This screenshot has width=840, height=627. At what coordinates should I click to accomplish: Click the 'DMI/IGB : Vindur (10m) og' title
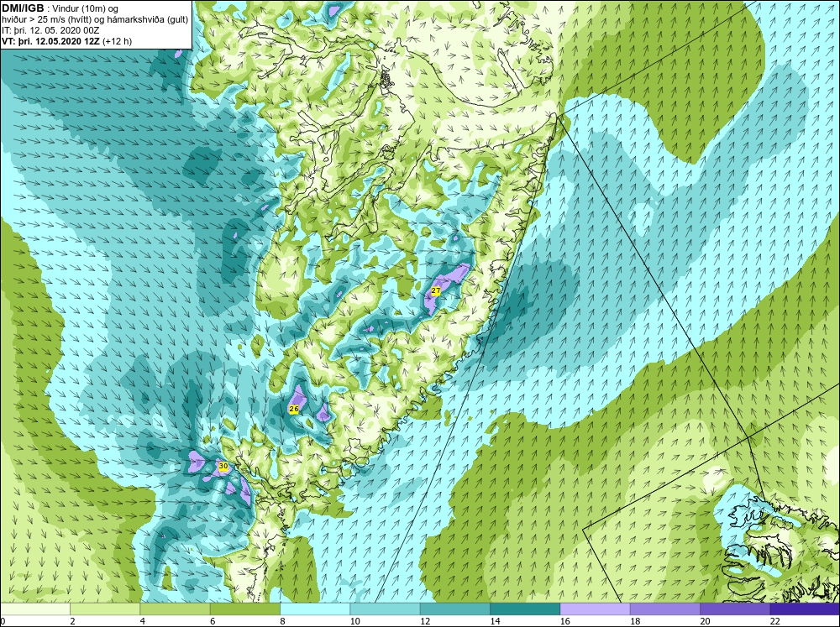click(60, 8)
